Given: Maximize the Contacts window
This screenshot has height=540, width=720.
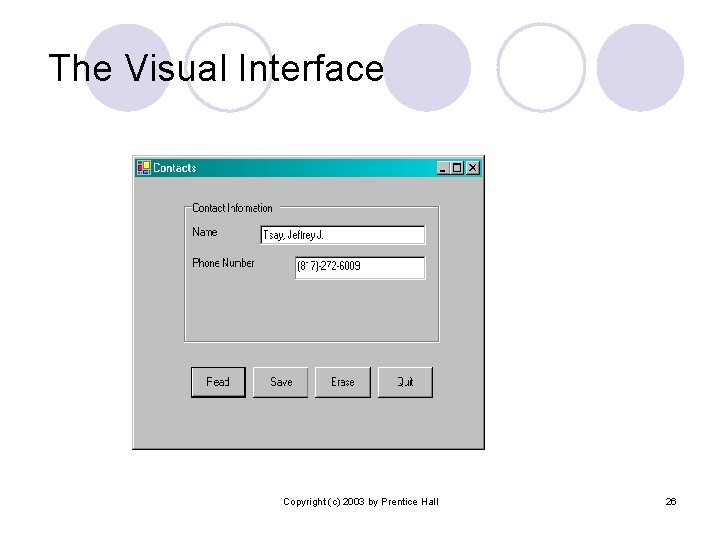Looking at the screenshot, I should click(457, 168).
